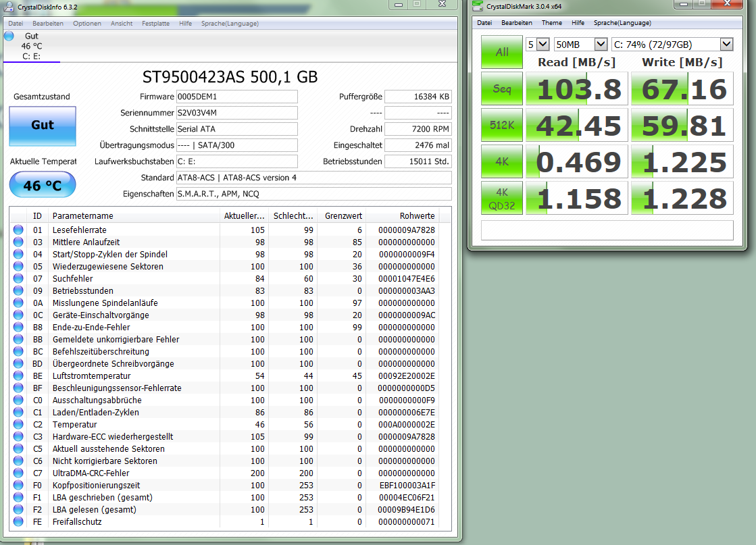The width and height of the screenshot is (756, 545).
Task: Click the status orb in the UltraDMA-CRC-Fehler row
Action: [x=18, y=473]
